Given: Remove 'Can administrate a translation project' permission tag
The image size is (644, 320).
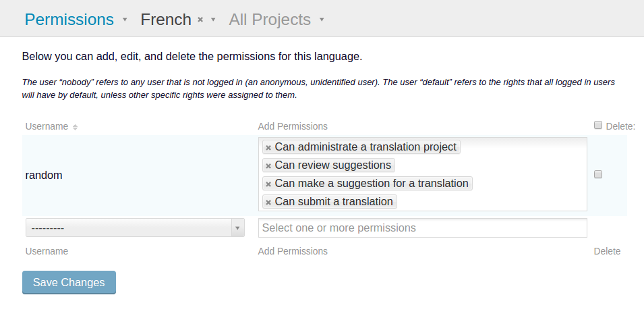Looking at the screenshot, I should coord(268,148).
